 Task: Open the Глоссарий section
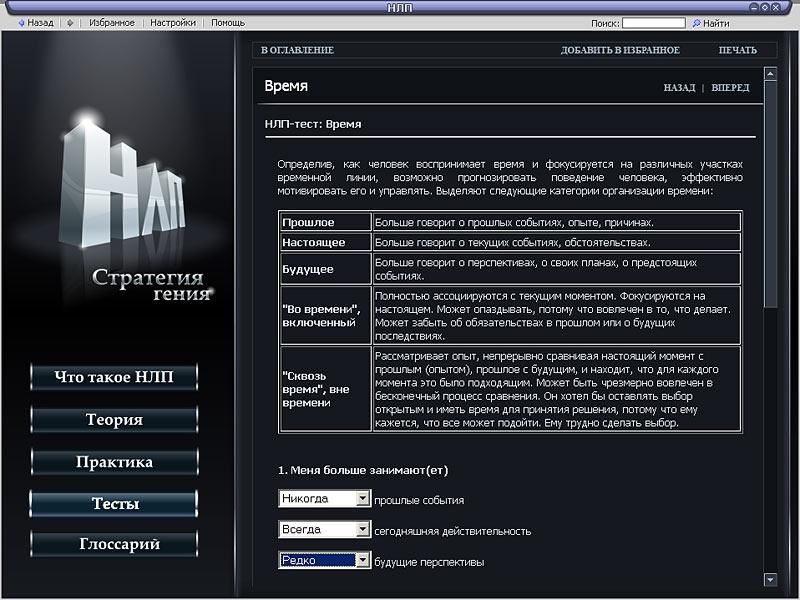point(114,544)
